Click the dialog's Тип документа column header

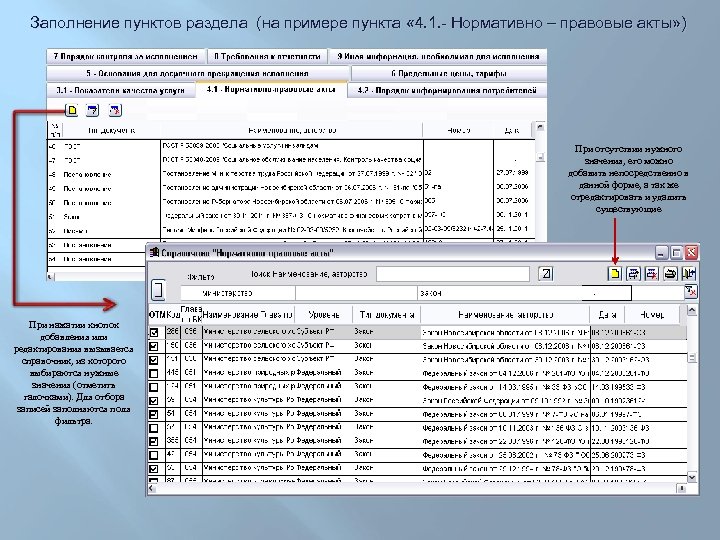tap(387, 315)
